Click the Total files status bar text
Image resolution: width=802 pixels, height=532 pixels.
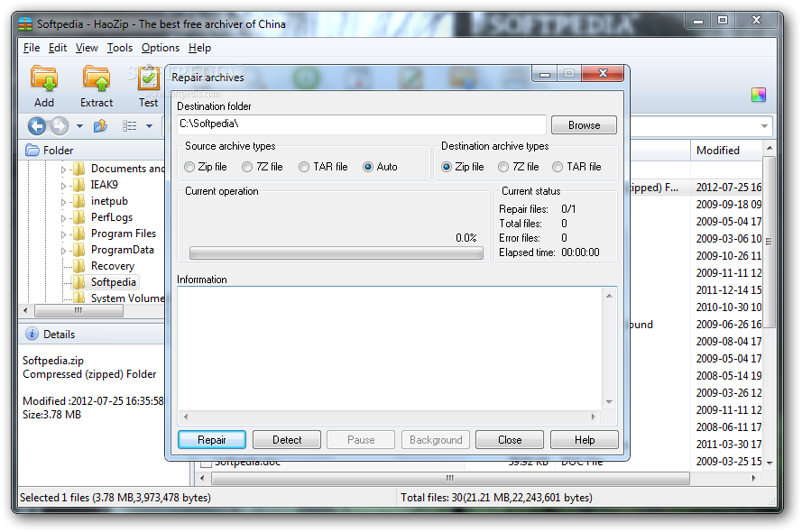[x=496, y=497]
